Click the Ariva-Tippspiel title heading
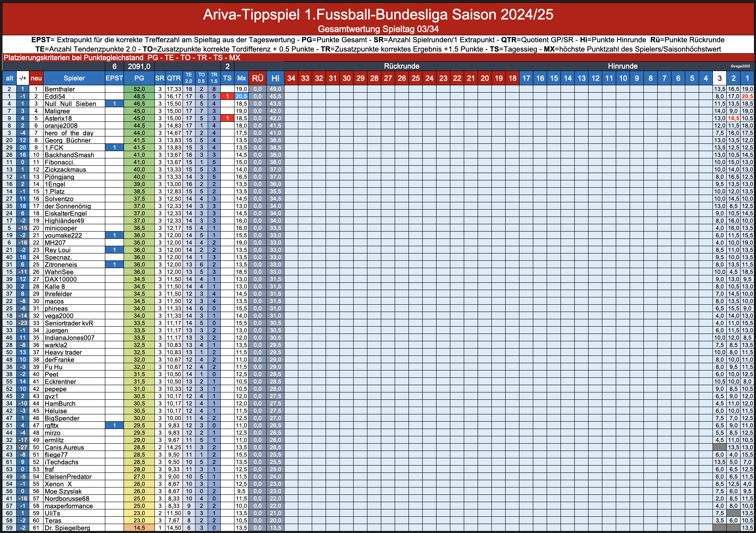Viewport: 756px width, 533px height. click(x=378, y=14)
